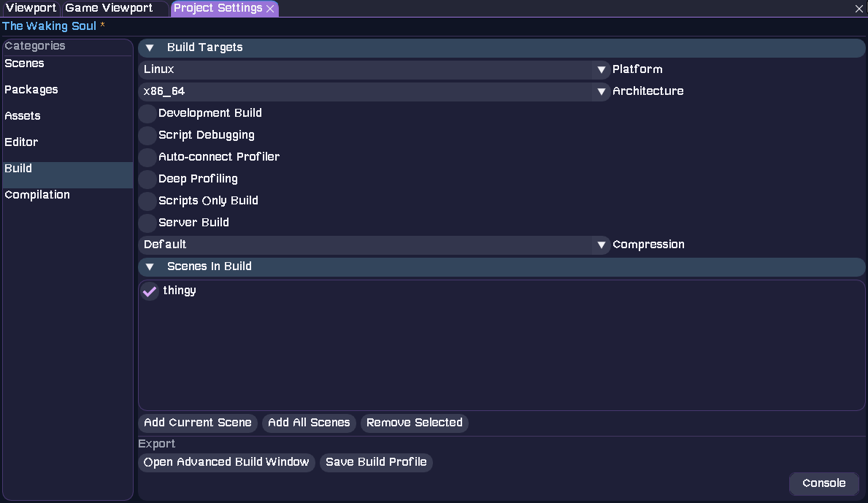Image resolution: width=868 pixels, height=503 pixels.
Task: Enable Deep Profiling
Action: (x=147, y=179)
